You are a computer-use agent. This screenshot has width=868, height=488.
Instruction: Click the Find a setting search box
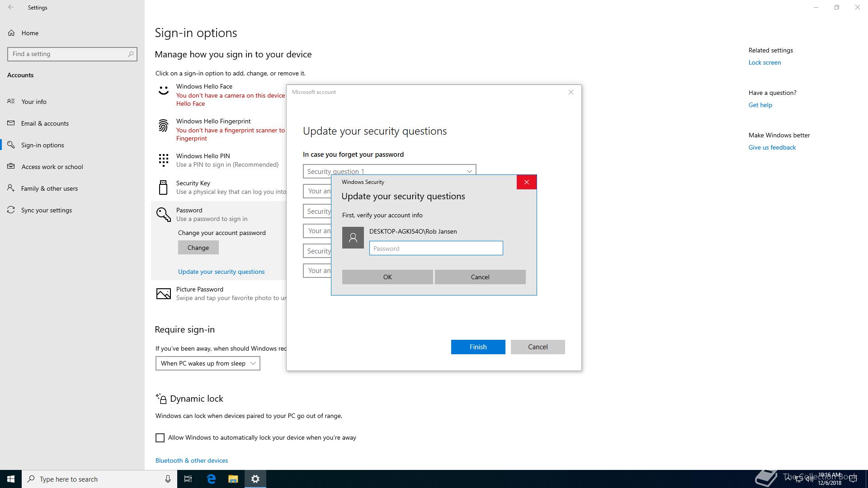coord(72,54)
